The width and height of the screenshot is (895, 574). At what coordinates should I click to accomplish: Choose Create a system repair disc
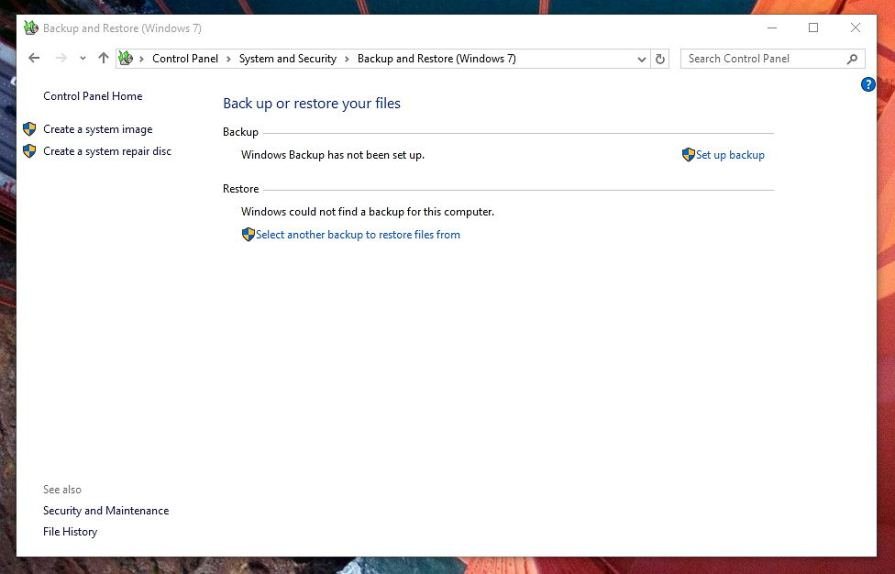pos(107,151)
